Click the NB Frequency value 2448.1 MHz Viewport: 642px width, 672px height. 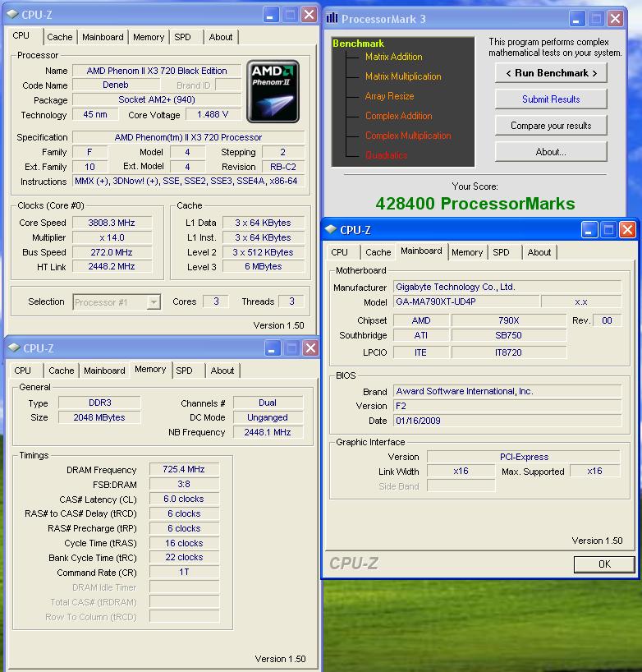click(268, 432)
